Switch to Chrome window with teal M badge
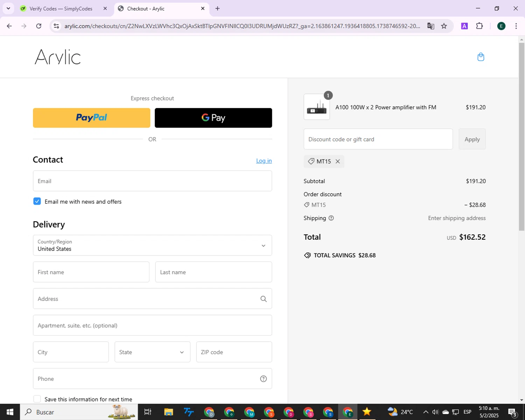Viewport: 525px width, 420px height. [249, 412]
